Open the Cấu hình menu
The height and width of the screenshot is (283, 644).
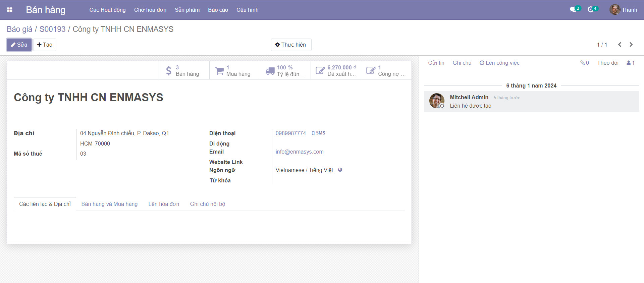point(247,10)
